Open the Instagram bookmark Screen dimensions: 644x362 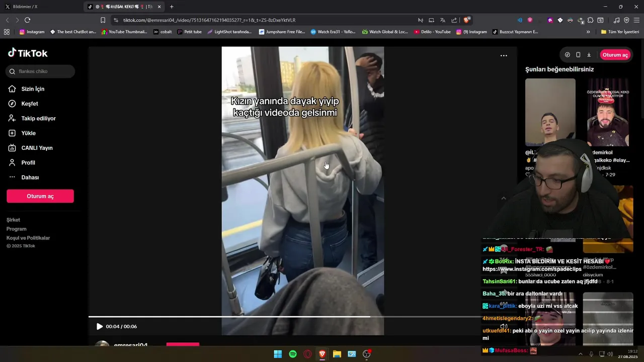click(32, 32)
